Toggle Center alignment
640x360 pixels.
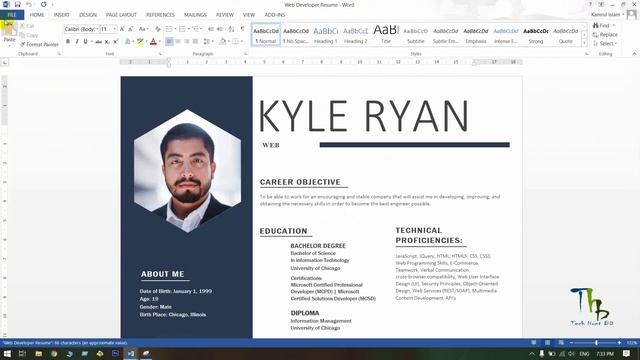178,42
